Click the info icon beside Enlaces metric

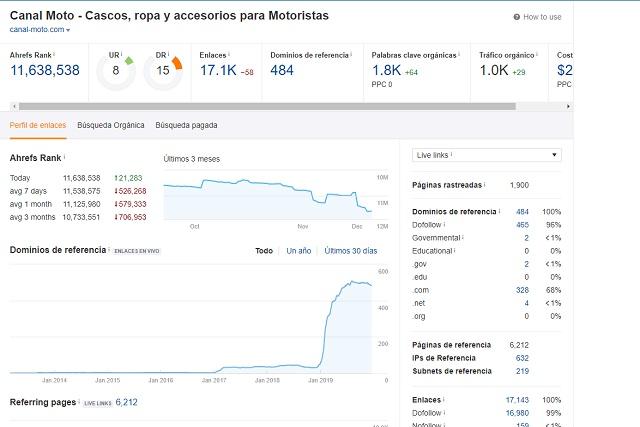pyautogui.click(x=229, y=54)
